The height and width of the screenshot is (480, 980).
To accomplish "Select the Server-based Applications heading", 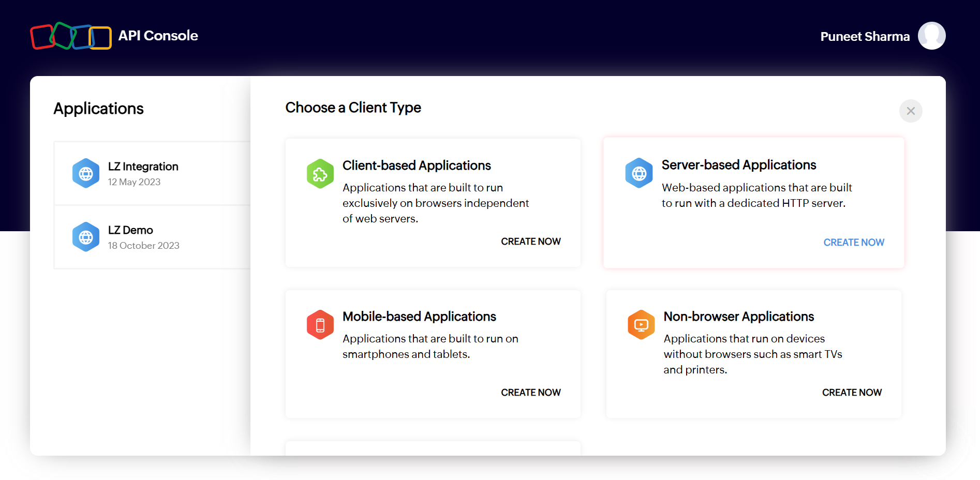I will [x=738, y=165].
